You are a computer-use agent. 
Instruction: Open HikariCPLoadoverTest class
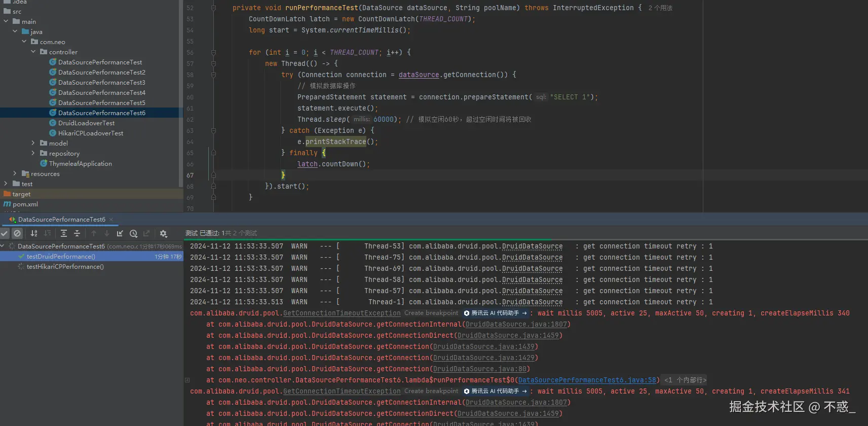click(x=91, y=133)
